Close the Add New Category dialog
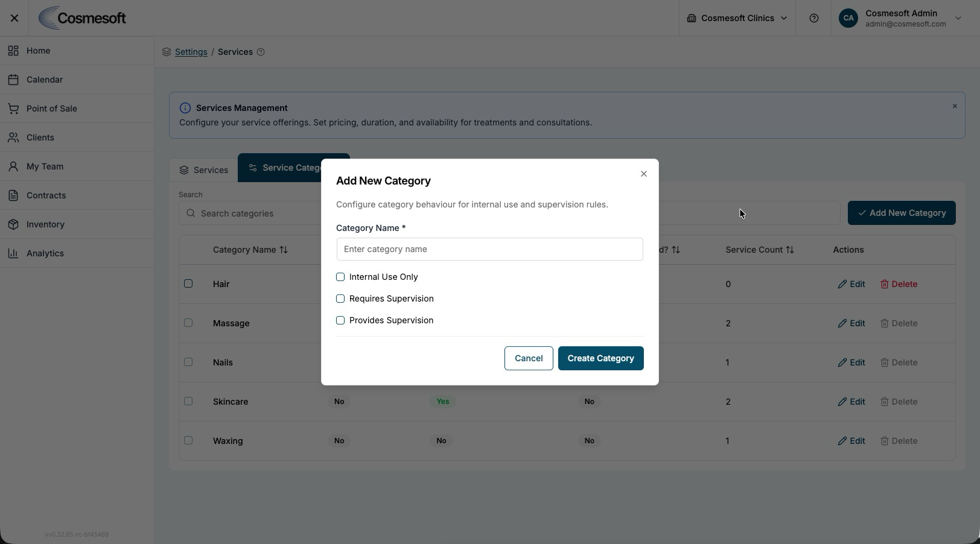 pos(644,174)
